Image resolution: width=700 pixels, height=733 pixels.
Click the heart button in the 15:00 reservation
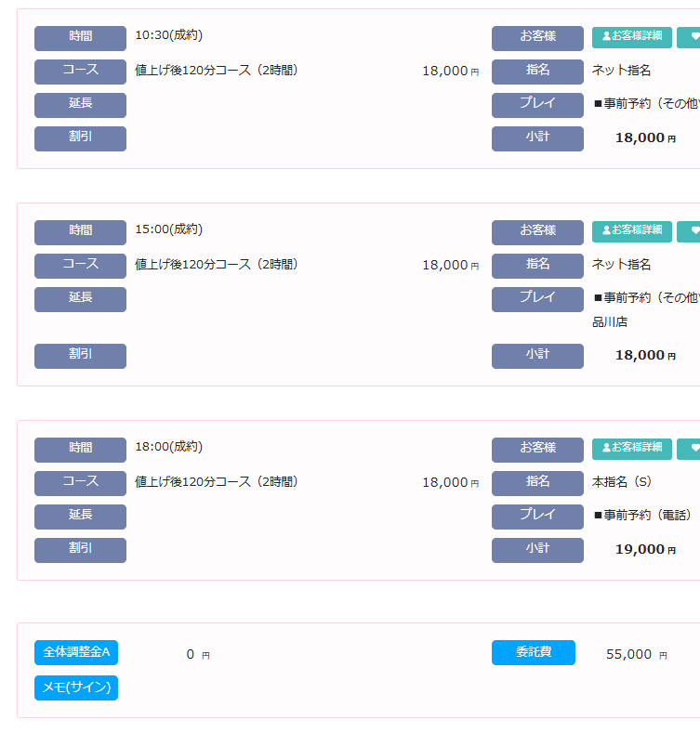pyautogui.click(x=690, y=231)
